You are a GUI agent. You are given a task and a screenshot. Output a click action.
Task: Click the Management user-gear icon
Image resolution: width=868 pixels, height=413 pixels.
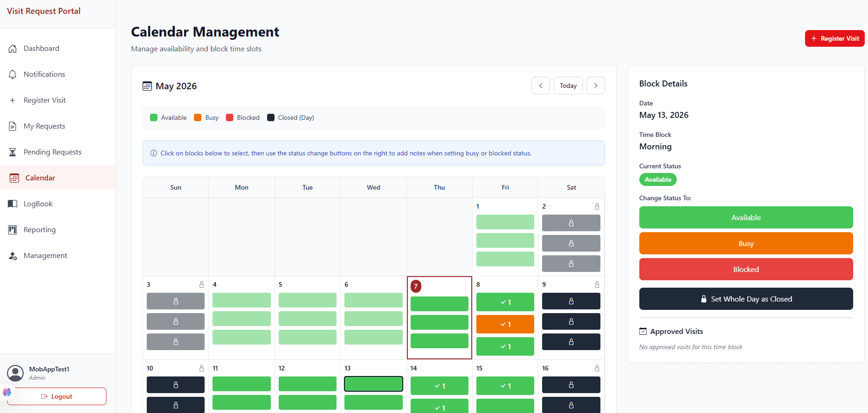[13, 256]
